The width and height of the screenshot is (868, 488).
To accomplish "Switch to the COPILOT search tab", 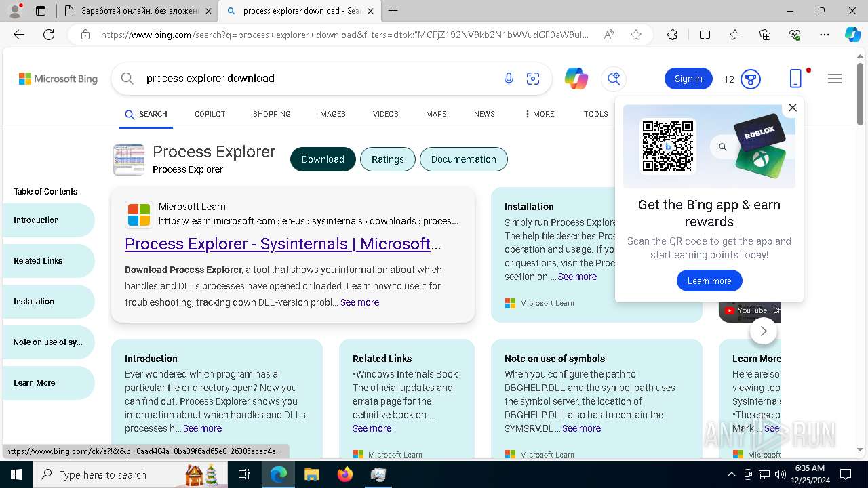I will [x=210, y=114].
